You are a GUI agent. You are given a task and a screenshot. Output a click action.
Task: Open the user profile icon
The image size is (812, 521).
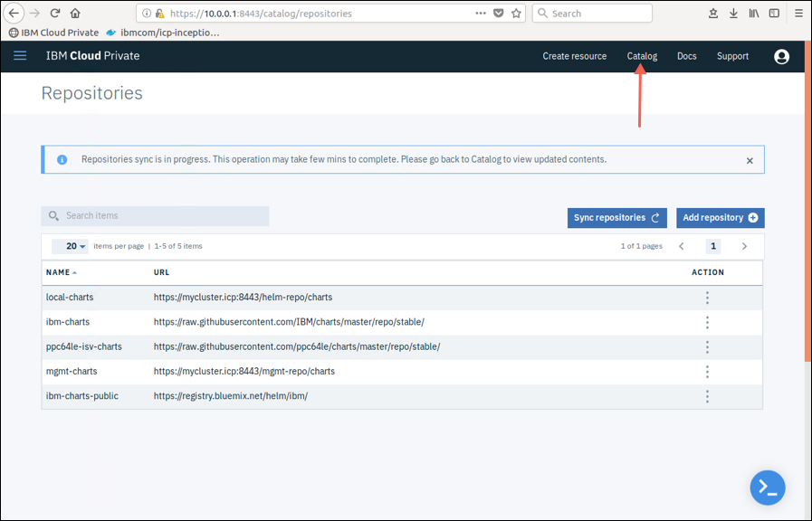coord(781,56)
